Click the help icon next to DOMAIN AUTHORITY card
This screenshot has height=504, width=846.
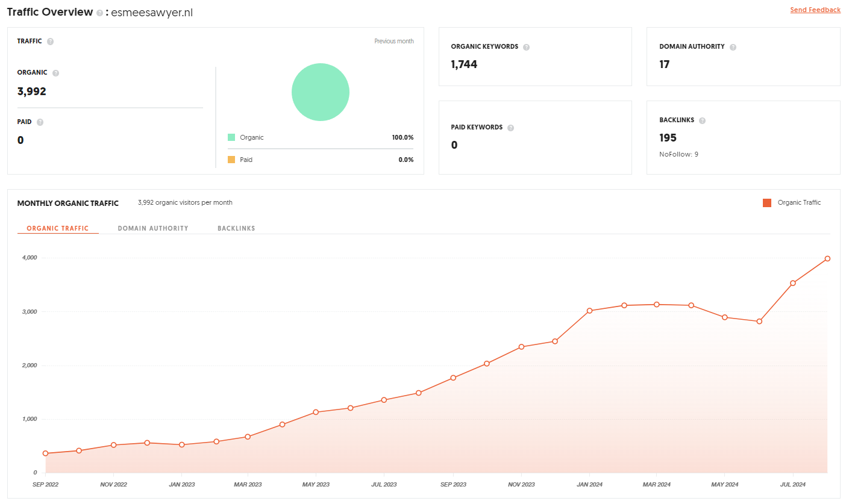point(733,47)
